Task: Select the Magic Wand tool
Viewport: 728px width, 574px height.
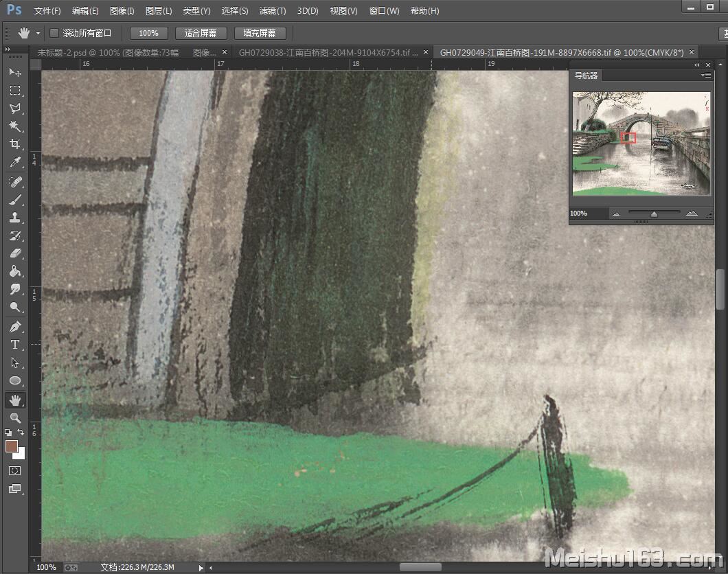Action: (15, 126)
